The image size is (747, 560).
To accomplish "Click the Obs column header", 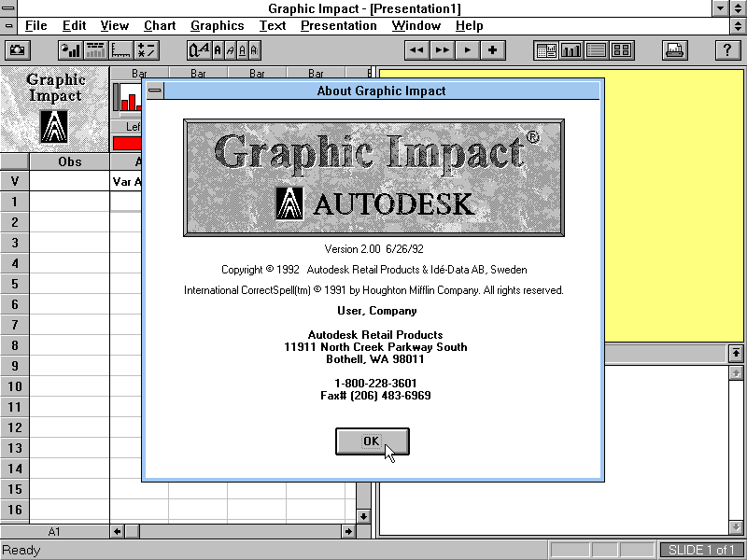I will (x=69, y=161).
